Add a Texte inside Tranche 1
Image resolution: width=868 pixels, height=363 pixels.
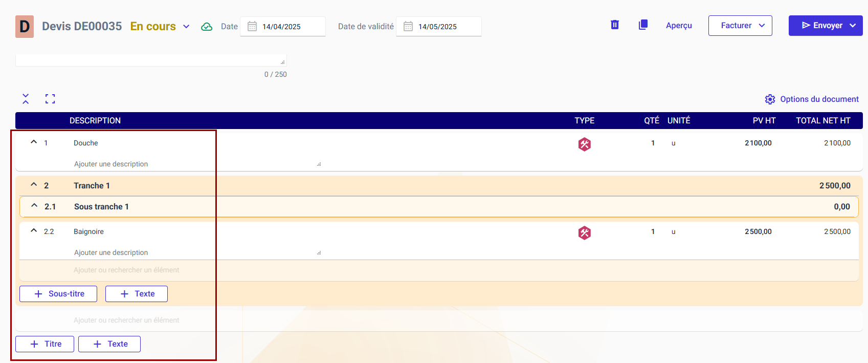click(137, 294)
